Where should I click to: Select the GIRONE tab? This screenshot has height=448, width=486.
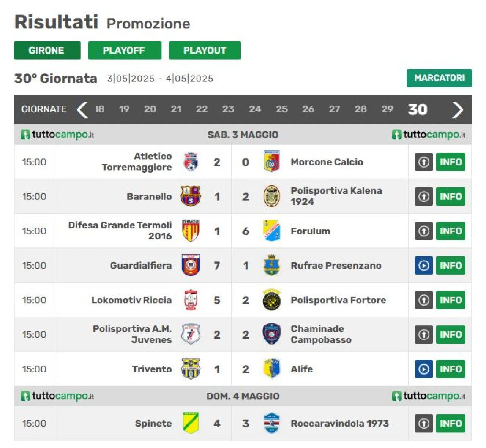47,50
